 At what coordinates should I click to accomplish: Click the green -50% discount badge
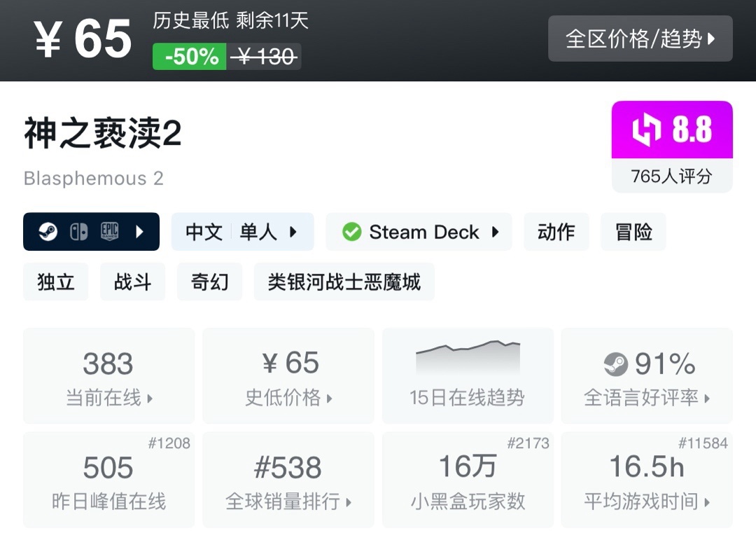point(190,57)
